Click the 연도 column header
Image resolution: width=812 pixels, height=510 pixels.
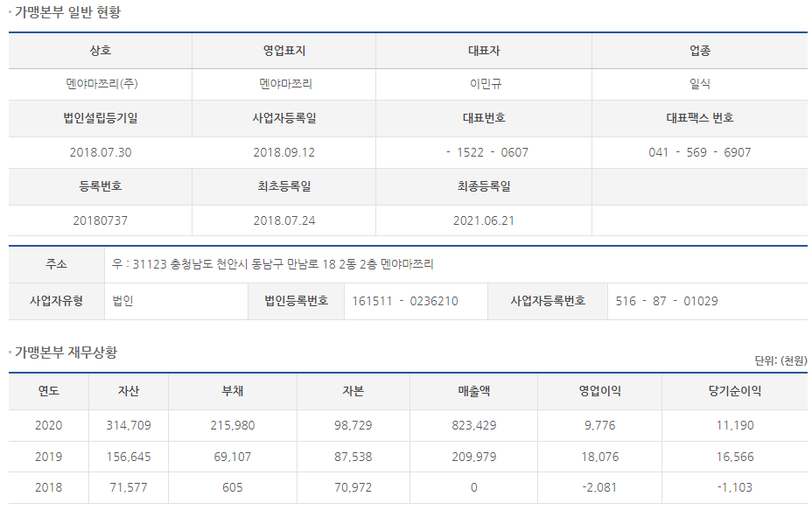pyautogui.click(x=49, y=391)
